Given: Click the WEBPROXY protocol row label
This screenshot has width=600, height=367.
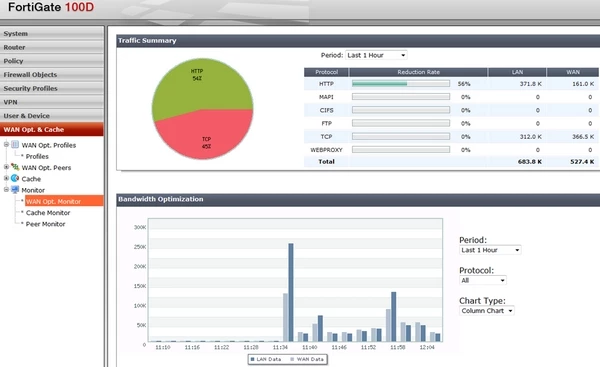Looking at the screenshot, I should point(326,150).
